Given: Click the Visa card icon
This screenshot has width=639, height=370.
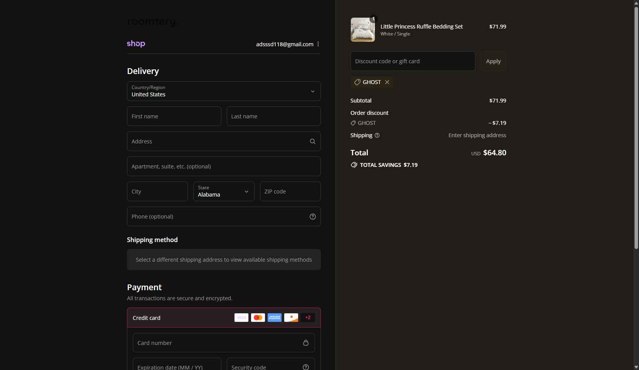Looking at the screenshot, I should [x=241, y=317].
